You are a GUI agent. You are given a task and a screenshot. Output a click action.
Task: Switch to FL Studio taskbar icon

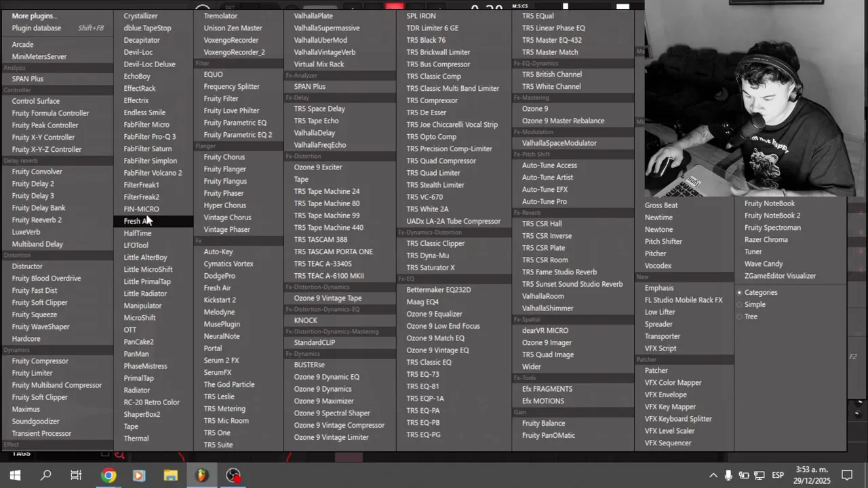pyautogui.click(x=202, y=475)
